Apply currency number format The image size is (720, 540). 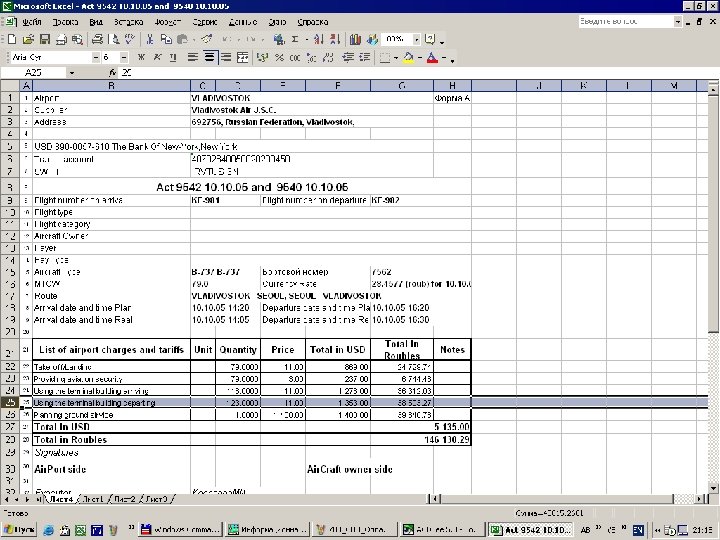(263, 57)
